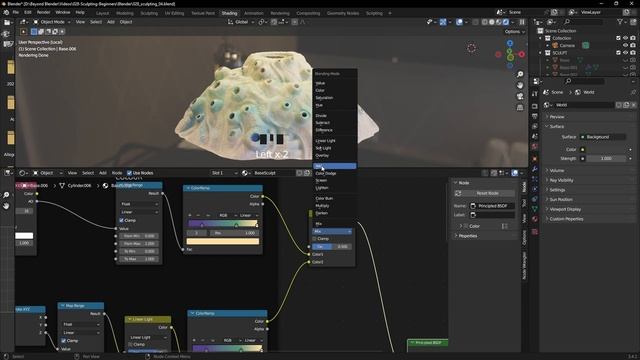Switch to the Layout workspace tab
The height and width of the screenshot is (360, 640).
[102, 13]
